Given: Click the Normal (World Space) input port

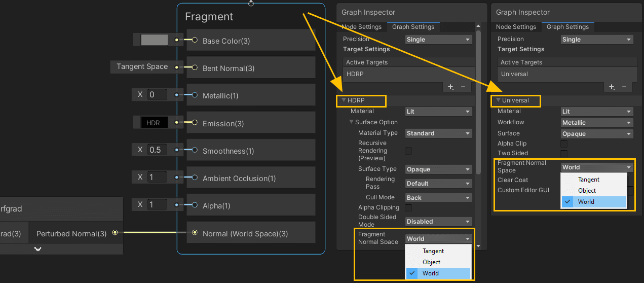Looking at the screenshot, I should (x=195, y=233).
